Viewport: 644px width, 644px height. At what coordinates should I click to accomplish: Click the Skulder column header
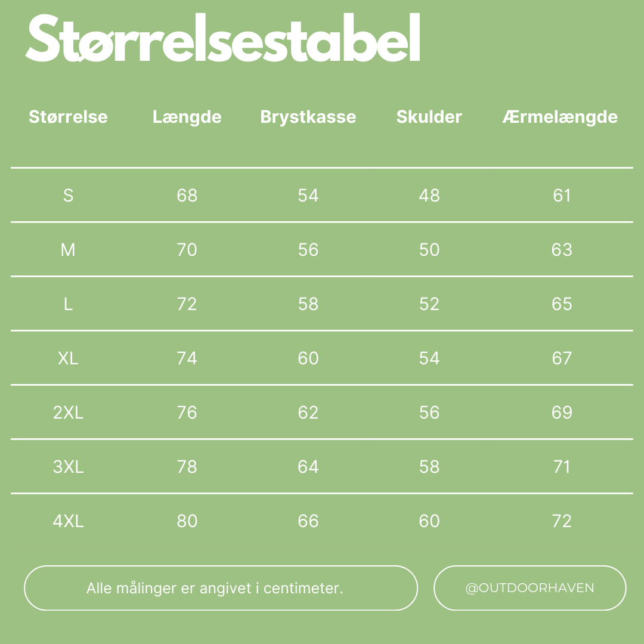pos(429,117)
